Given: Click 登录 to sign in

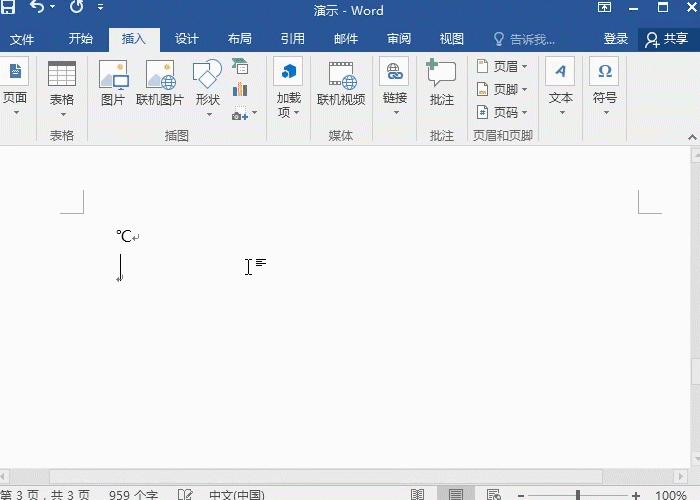Looking at the screenshot, I should pyautogui.click(x=616, y=39).
